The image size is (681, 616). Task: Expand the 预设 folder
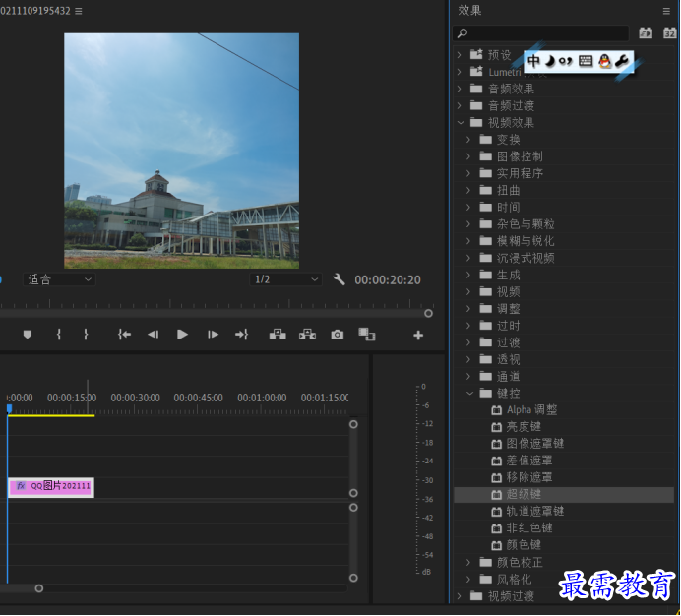[460, 55]
